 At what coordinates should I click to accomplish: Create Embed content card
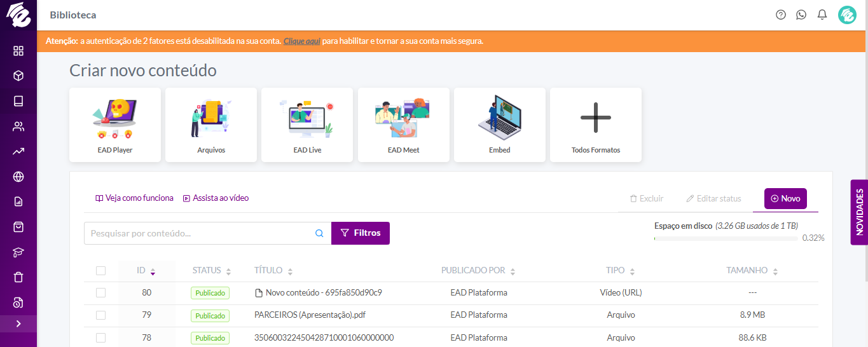coord(500,125)
